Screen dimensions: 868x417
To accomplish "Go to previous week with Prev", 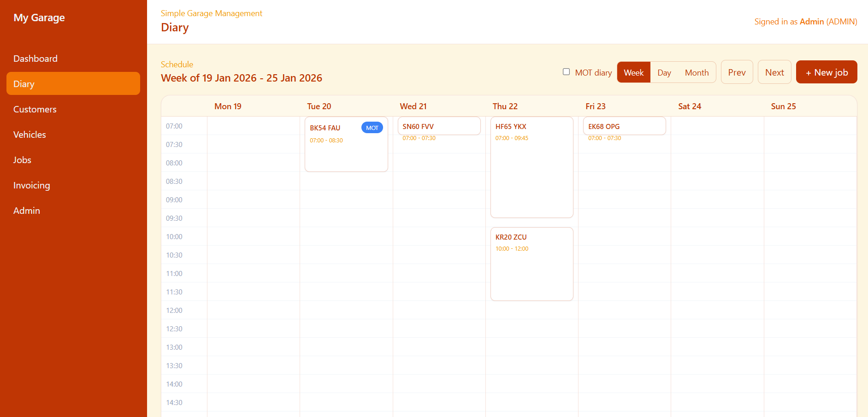I will (x=737, y=72).
